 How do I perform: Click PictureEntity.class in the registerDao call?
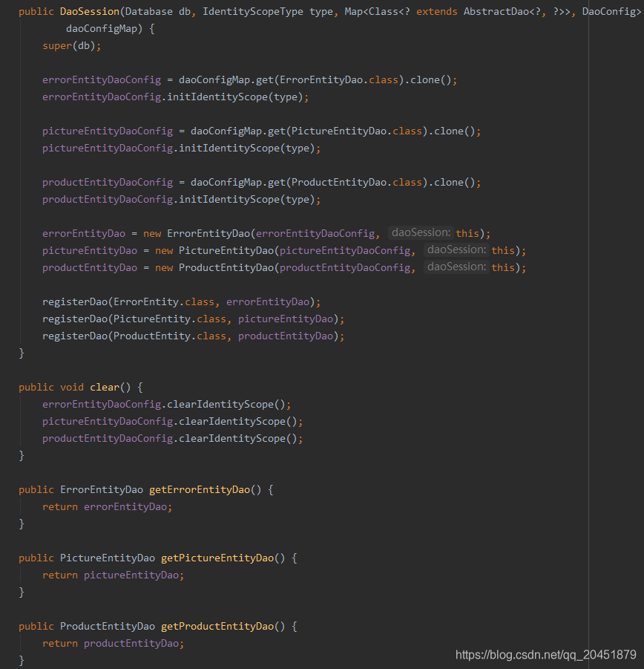[170, 319]
